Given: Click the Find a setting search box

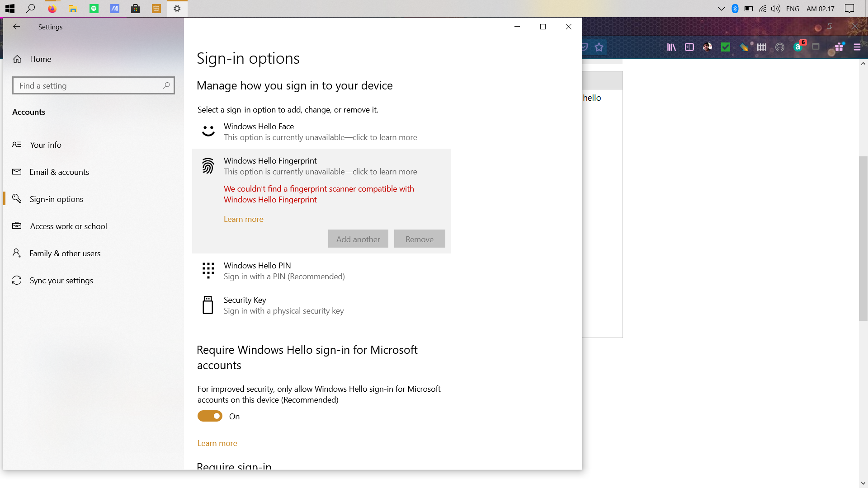Looking at the screenshot, I should tap(90, 85).
